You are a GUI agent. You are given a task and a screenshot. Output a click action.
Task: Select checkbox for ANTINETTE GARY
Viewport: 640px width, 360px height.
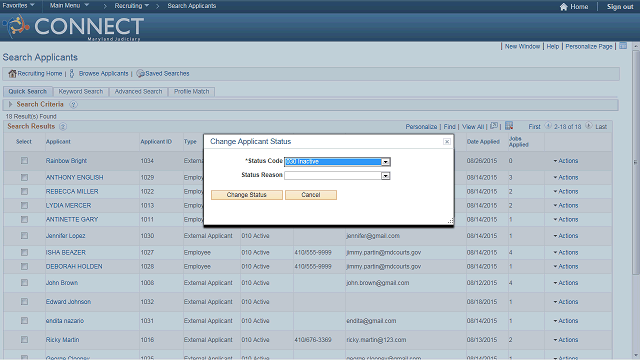pos(24,220)
